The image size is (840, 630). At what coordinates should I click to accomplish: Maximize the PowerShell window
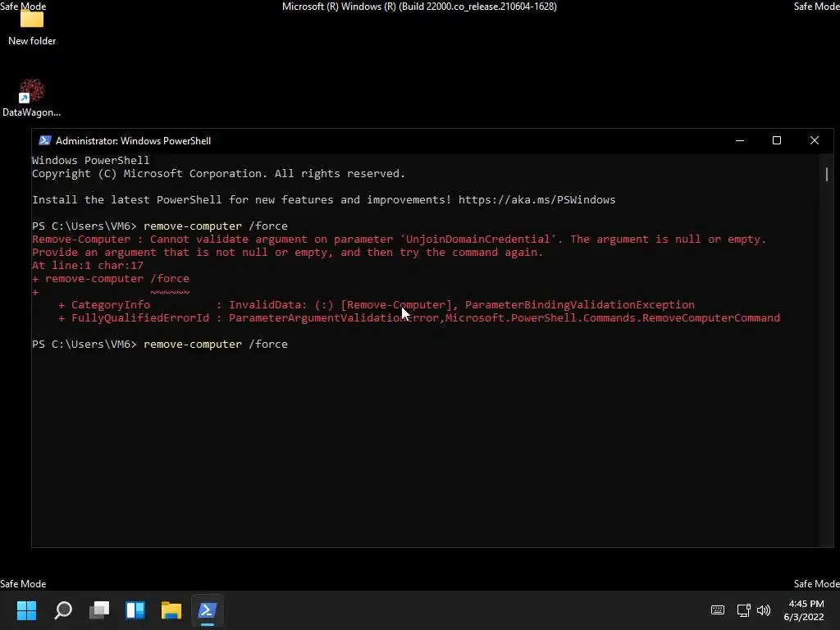(x=776, y=140)
